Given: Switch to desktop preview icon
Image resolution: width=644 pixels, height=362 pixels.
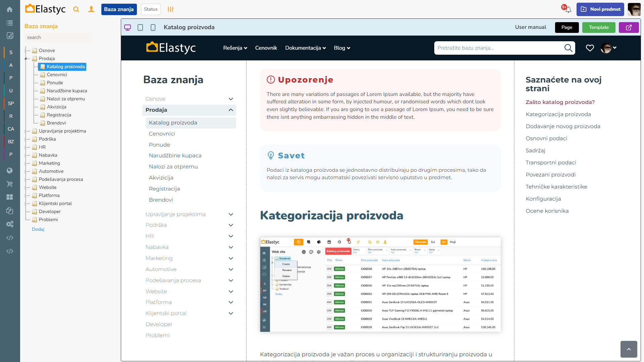Looking at the screenshot, I should coord(128,28).
